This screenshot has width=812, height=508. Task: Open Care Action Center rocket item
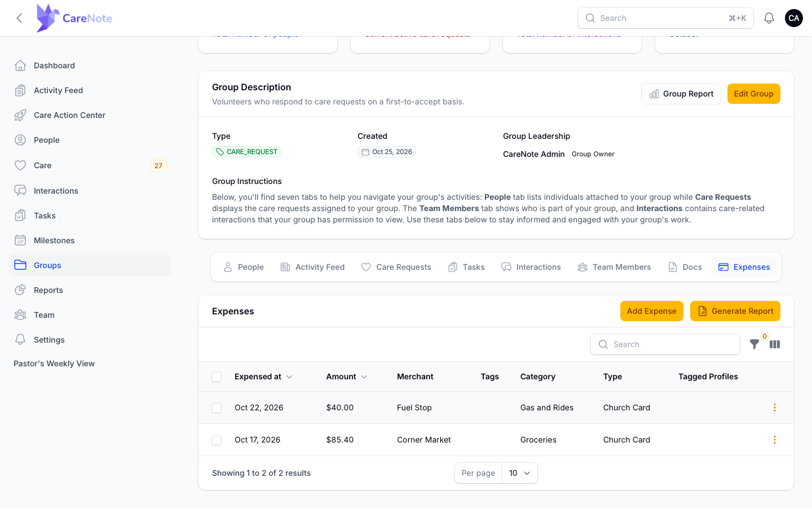tap(90, 115)
